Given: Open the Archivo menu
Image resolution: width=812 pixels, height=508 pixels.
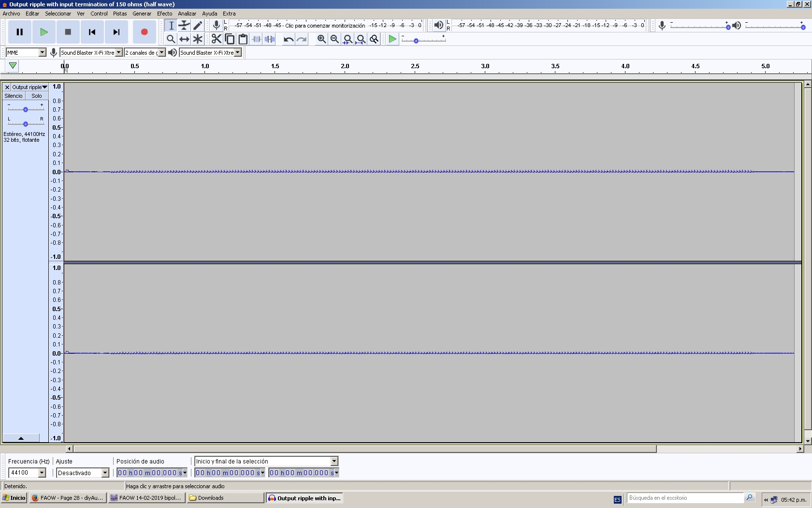Looking at the screenshot, I should [12, 14].
